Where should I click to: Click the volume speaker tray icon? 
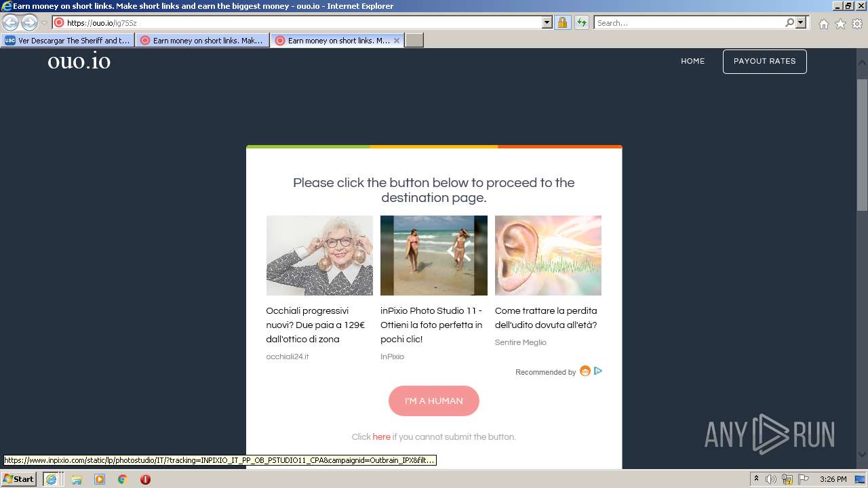point(771,479)
